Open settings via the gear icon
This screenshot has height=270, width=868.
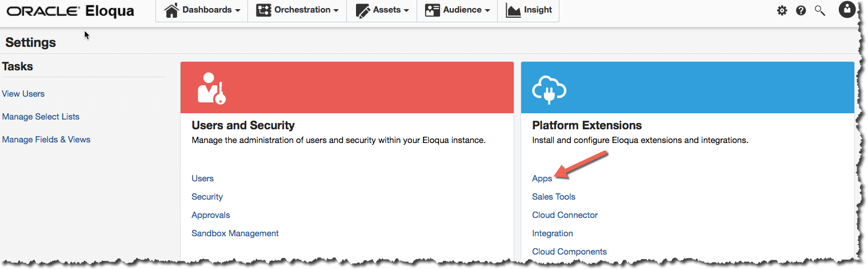coord(782,10)
